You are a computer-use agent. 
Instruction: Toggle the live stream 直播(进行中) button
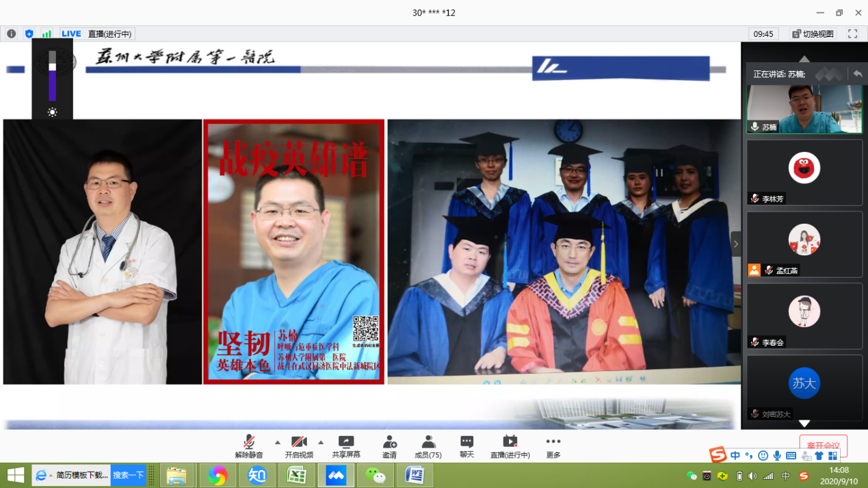tap(510, 447)
